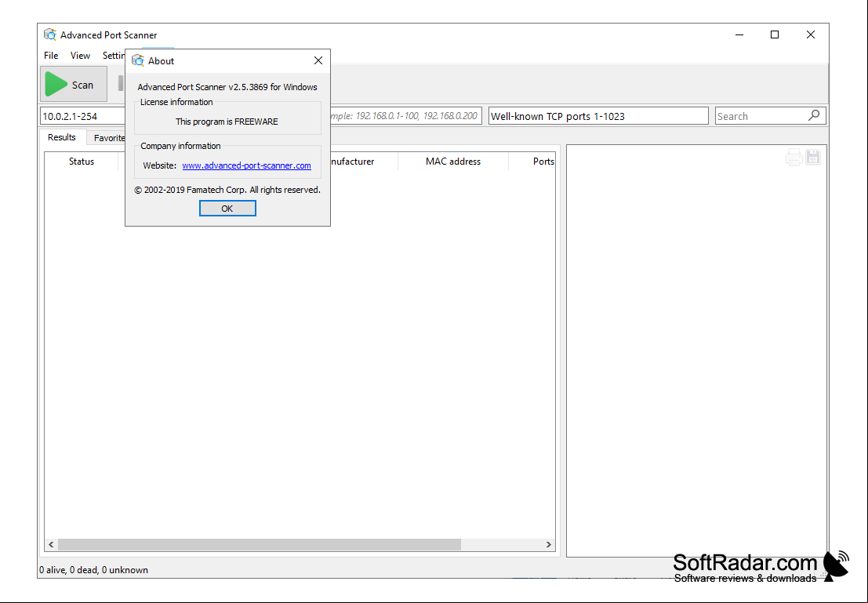This screenshot has width=868, height=603.
Task: Click the Advanced Port Scanner title bar icon
Action: coord(50,35)
